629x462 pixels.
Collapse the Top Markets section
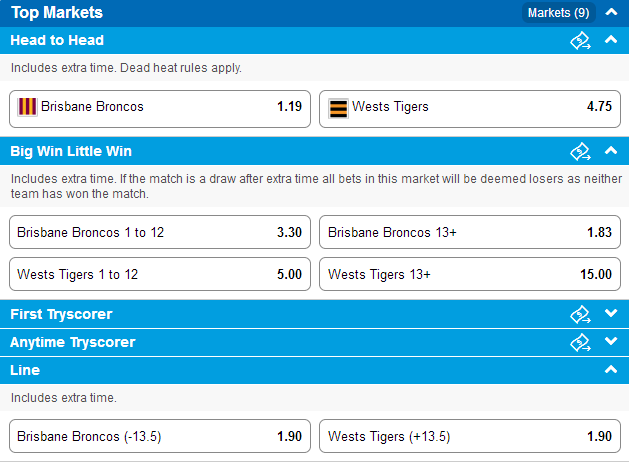(x=611, y=12)
